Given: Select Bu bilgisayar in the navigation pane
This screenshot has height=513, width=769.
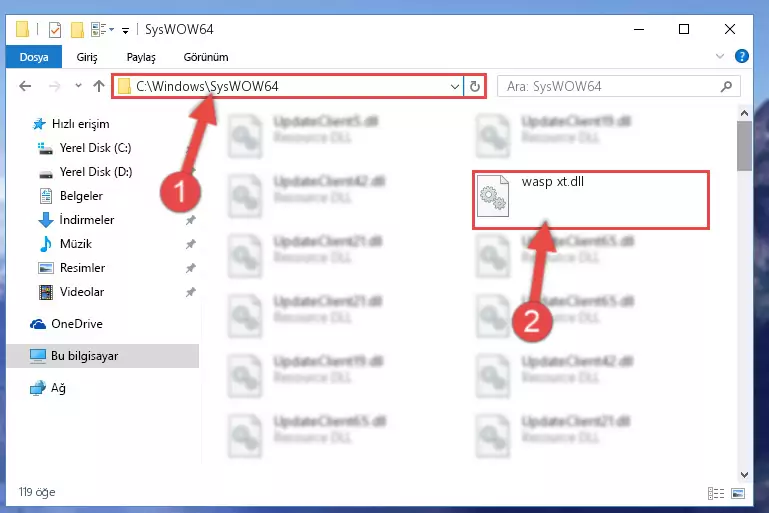Looking at the screenshot, I should 103,356.
